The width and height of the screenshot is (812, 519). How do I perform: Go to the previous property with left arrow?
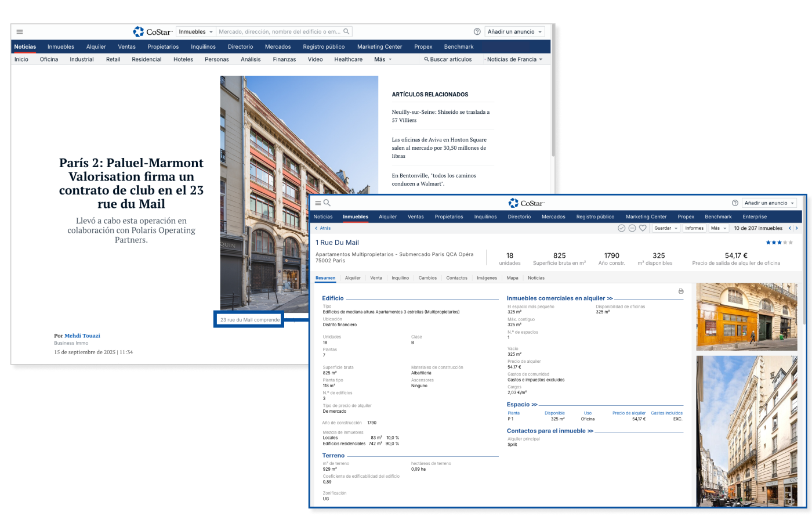(x=789, y=228)
